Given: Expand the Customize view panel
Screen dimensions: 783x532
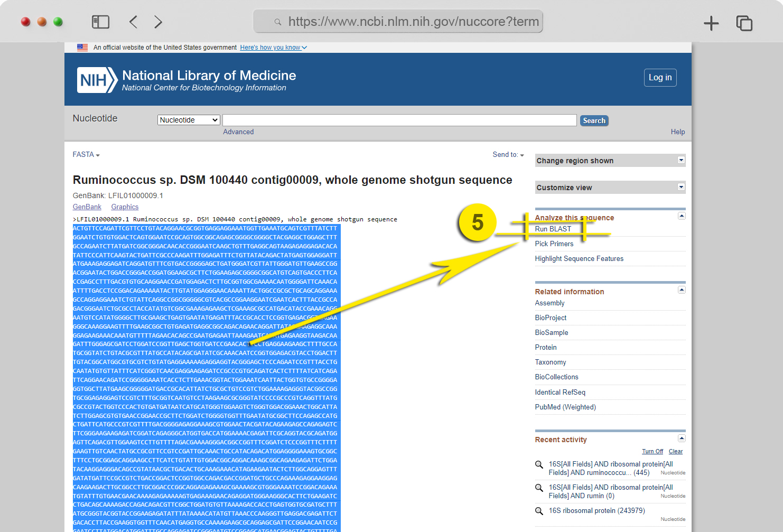Looking at the screenshot, I should click(x=681, y=187).
